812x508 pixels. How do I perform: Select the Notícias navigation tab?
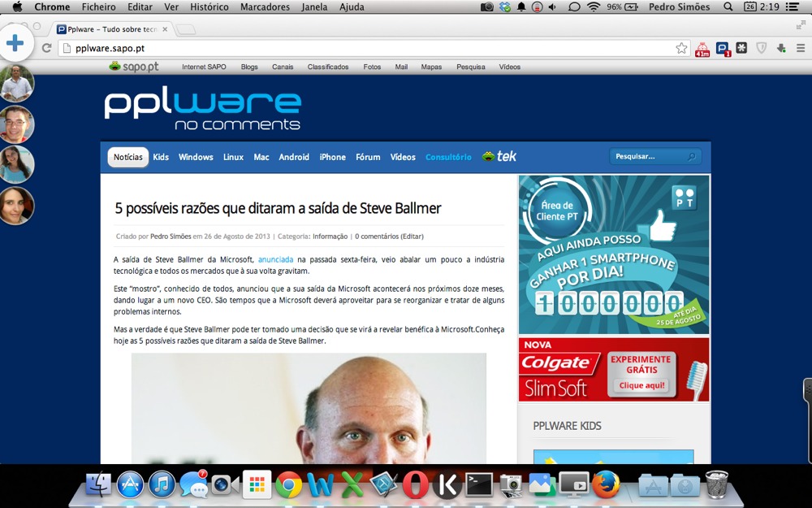128,157
